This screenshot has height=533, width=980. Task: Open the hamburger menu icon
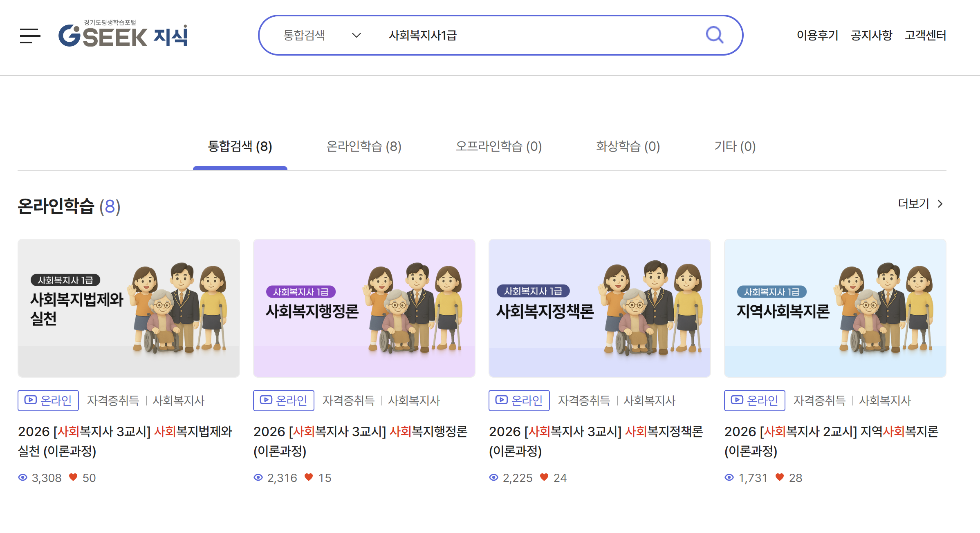point(30,36)
